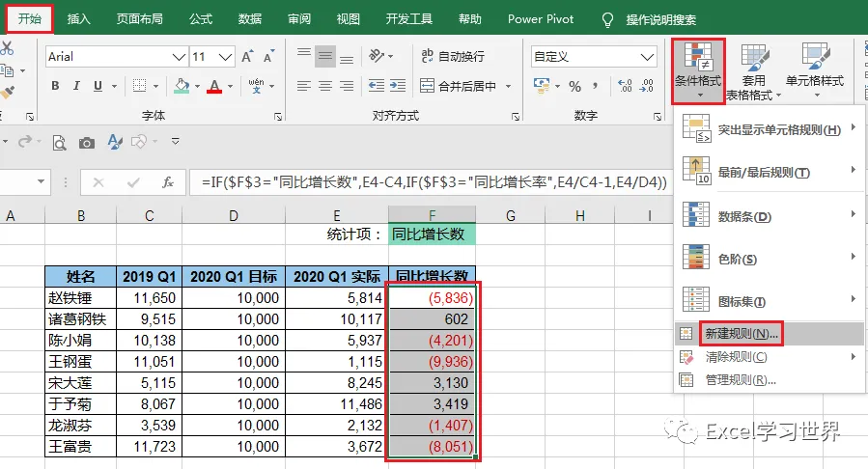Open the Arial font name dropdown
This screenshot has height=469, width=868.
pyautogui.click(x=179, y=56)
